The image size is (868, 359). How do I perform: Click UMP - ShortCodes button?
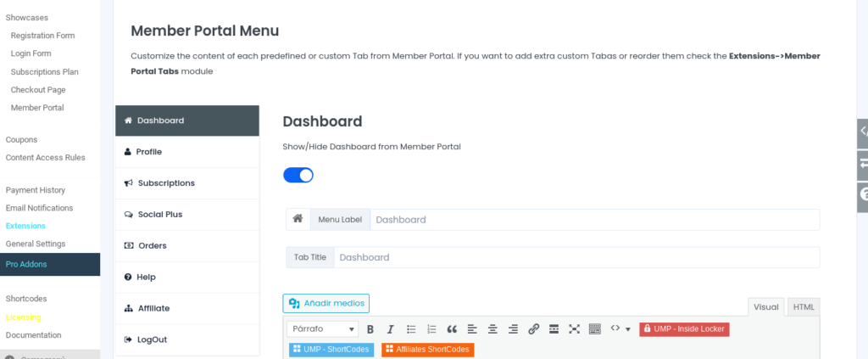[331, 350]
